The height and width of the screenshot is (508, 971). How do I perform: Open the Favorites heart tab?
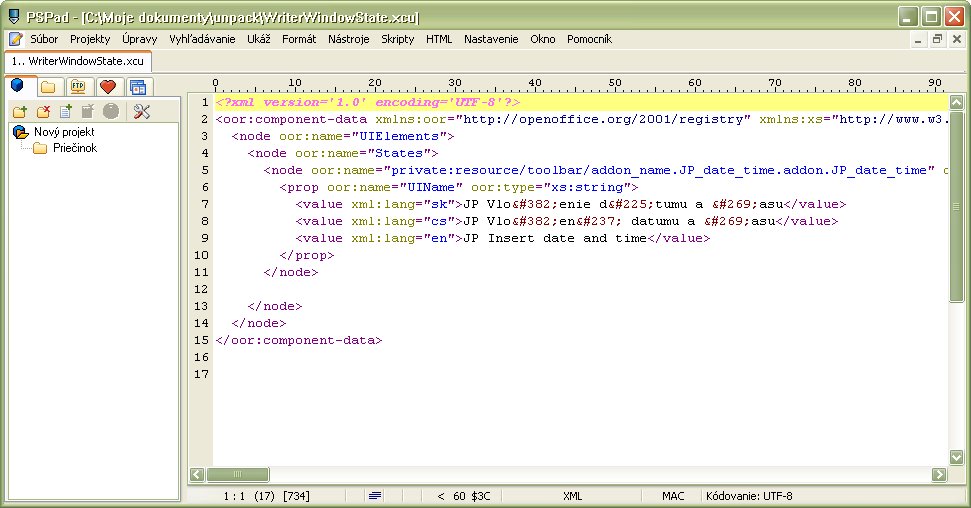tap(107, 87)
